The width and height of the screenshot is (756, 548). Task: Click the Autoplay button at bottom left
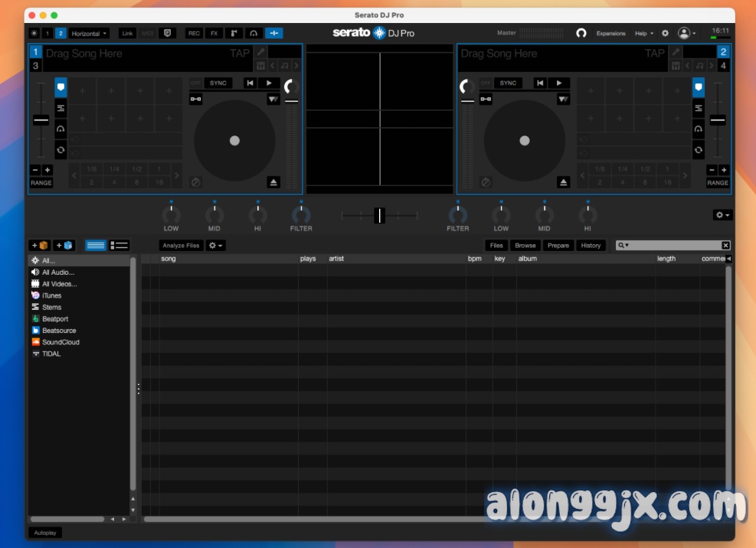[44, 532]
